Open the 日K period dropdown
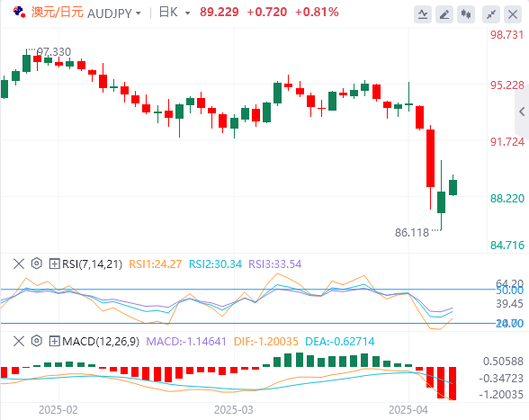 [x=187, y=13]
